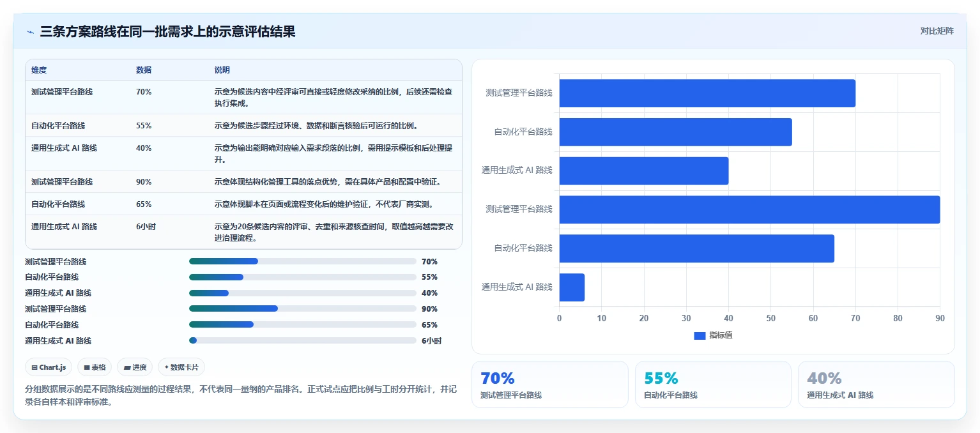The width and height of the screenshot is (980, 433).
Task: Open the 对比矩阵 tag in the header
Action: (x=937, y=31)
